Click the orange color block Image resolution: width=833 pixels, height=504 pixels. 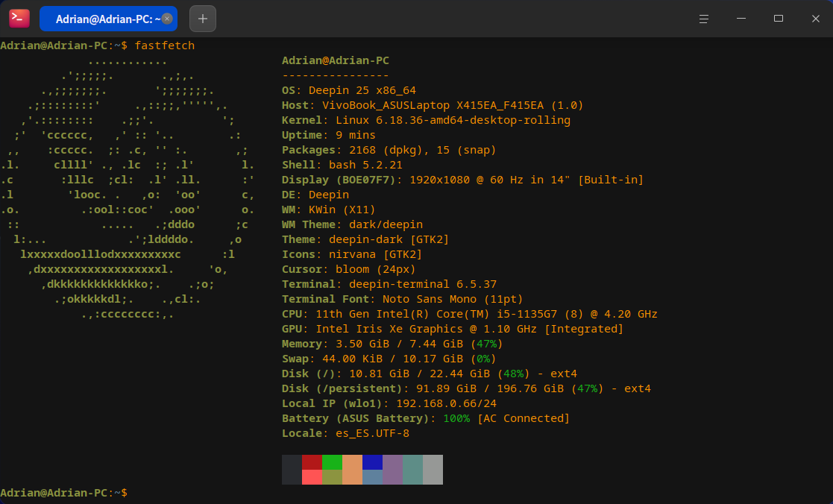[352, 470]
